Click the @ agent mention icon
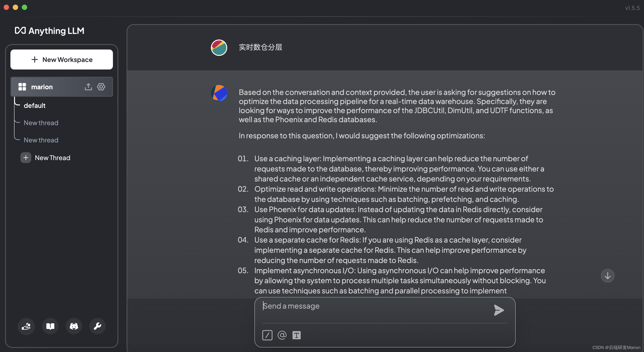Screen dimensions: 644x352 pos(282,335)
